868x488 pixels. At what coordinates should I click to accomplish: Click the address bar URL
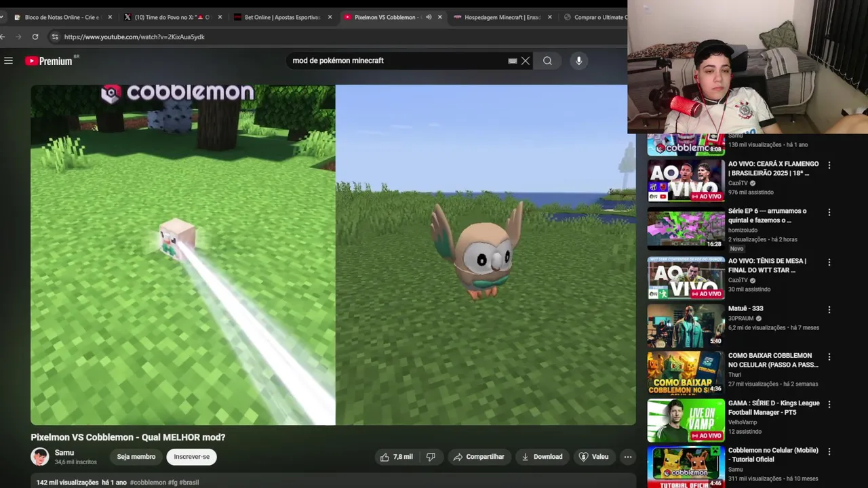[134, 37]
